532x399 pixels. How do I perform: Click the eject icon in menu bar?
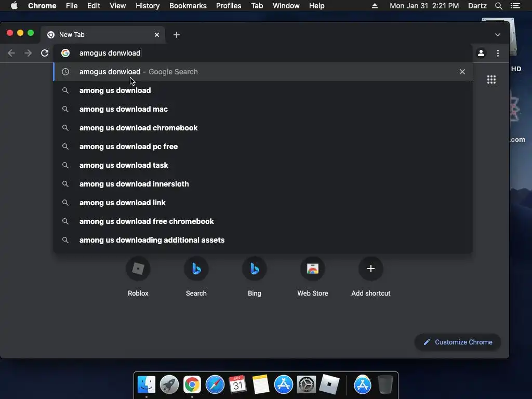click(x=375, y=6)
